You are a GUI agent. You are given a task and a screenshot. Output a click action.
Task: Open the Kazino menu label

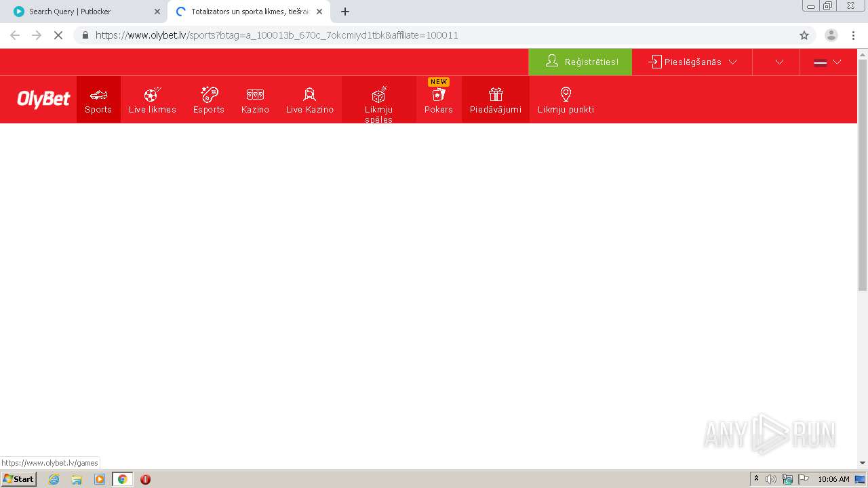255,110
